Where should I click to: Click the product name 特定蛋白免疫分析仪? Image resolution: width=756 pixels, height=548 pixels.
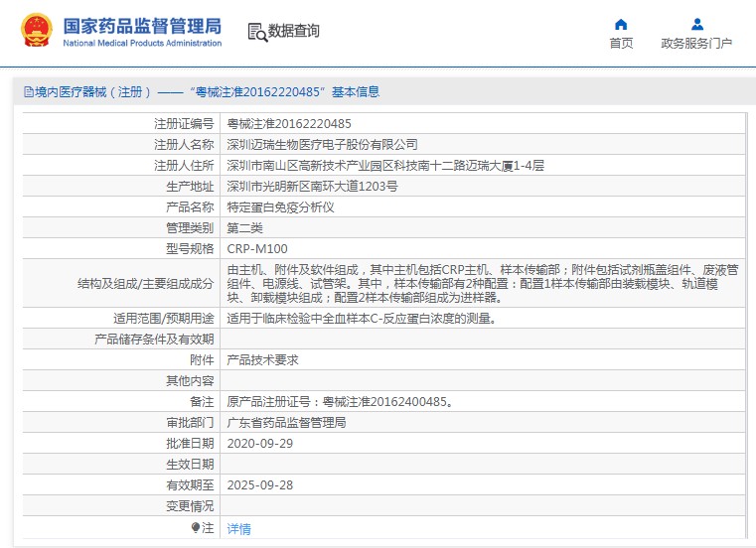click(281, 207)
